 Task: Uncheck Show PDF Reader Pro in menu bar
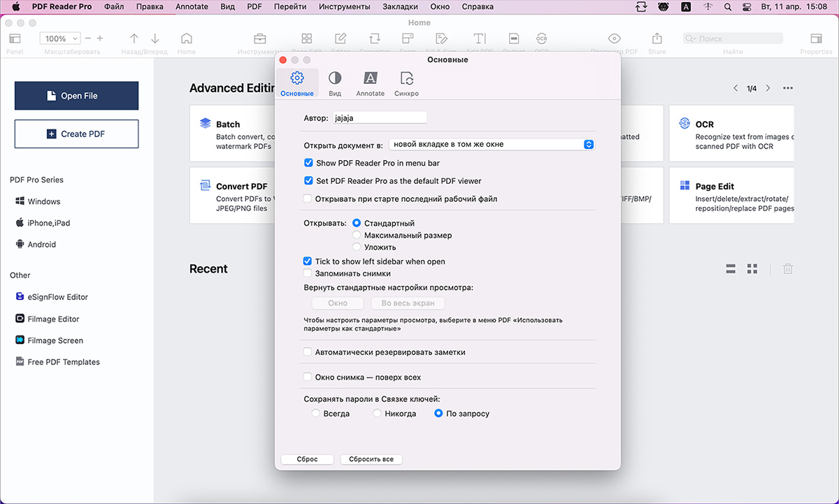[308, 163]
